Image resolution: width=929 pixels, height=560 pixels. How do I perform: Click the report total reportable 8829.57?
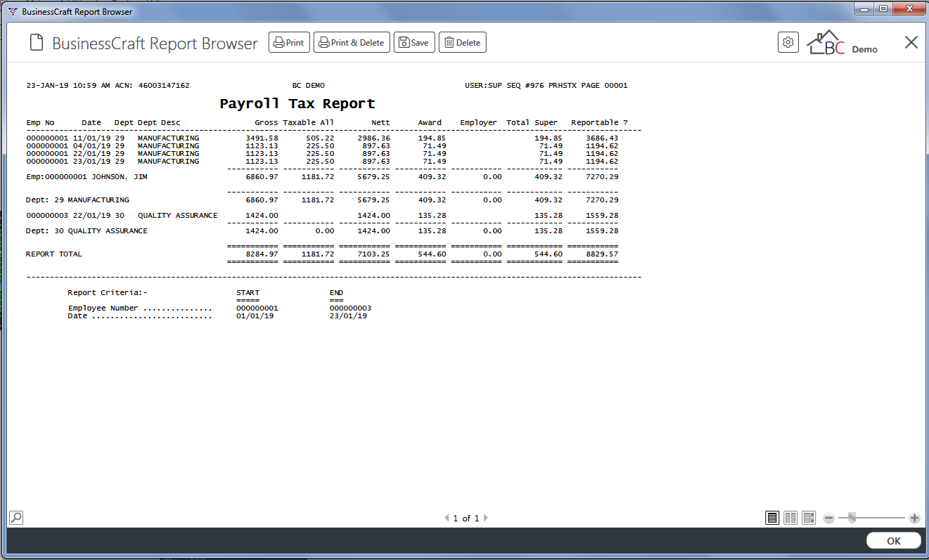(602, 254)
